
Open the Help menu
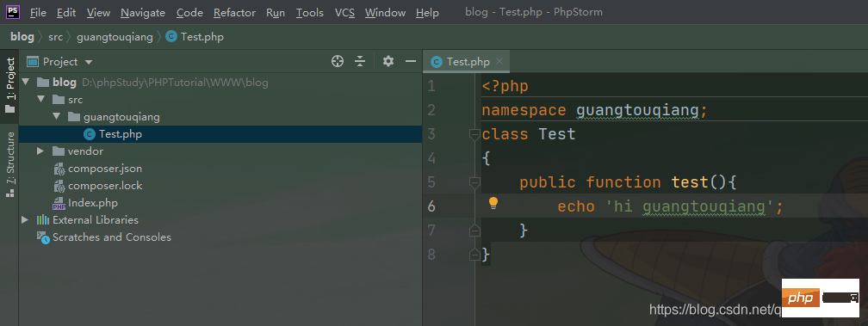427,12
